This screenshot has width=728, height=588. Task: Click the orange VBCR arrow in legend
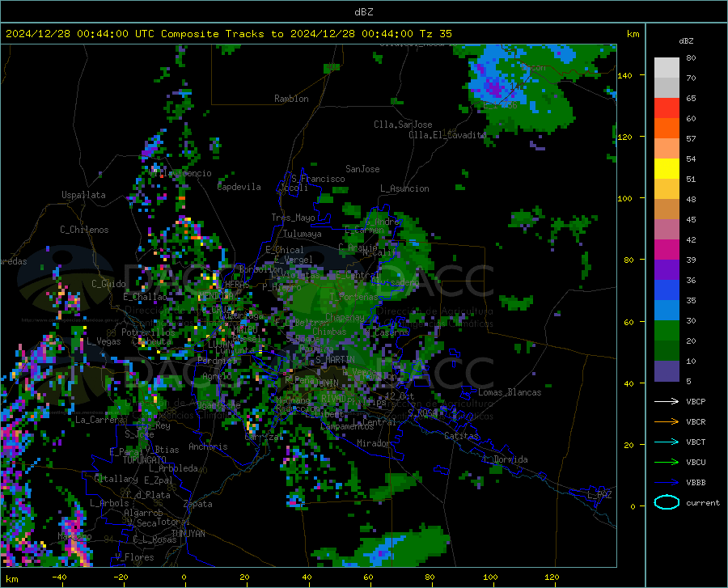[x=667, y=422]
